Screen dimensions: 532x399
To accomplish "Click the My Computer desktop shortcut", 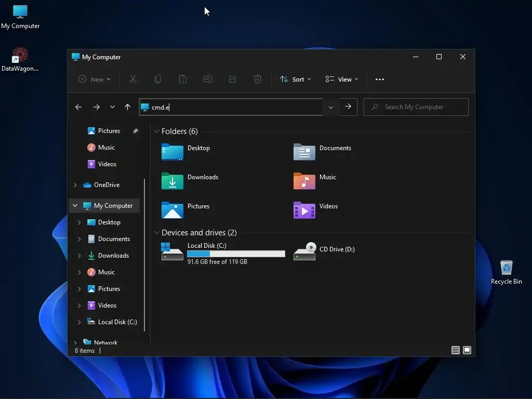I will 20,17.
